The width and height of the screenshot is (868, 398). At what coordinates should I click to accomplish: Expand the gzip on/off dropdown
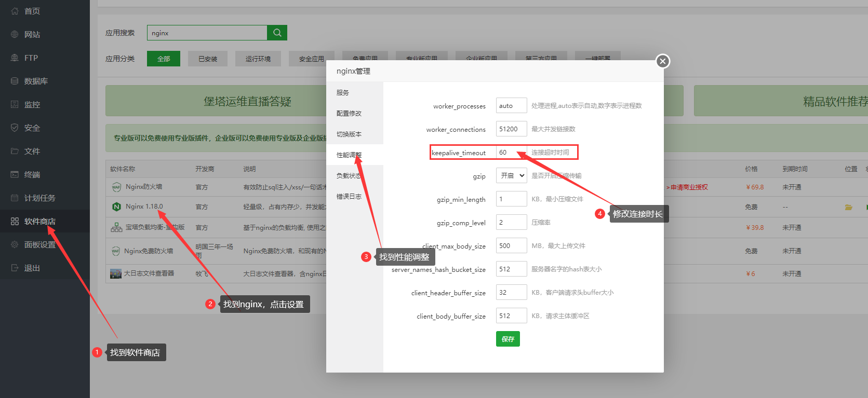click(x=511, y=176)
